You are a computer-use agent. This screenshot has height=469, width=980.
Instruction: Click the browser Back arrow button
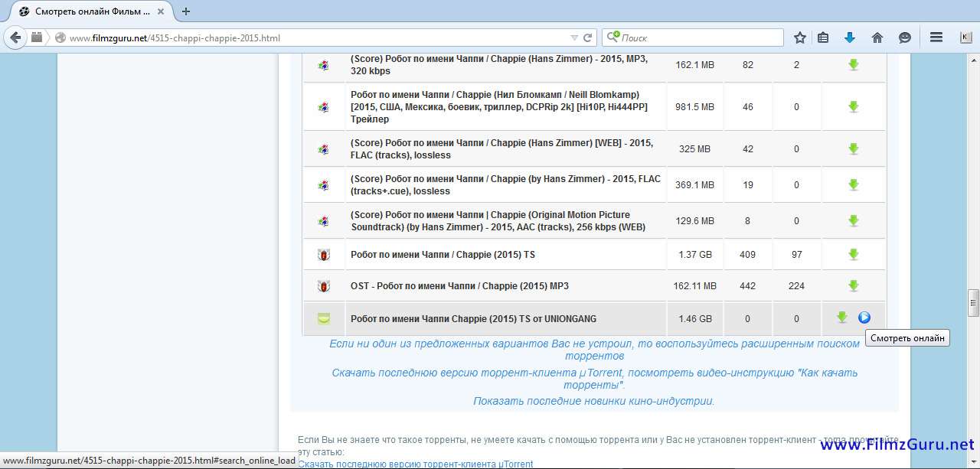pos(15,37)
